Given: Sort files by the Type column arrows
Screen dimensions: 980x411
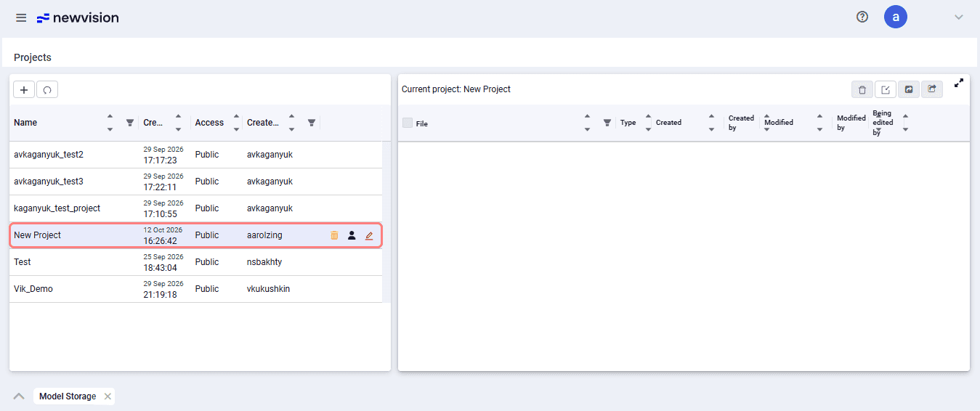Looking at the screenshot, I should click(x=648, y=123).
